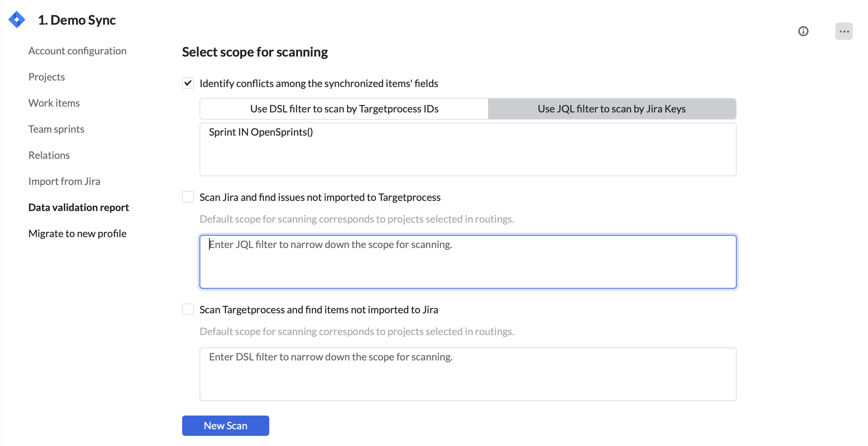The height and width of the screenshot is (446, 868).
Task: Select Data validation report
Action: click(78, 207)
